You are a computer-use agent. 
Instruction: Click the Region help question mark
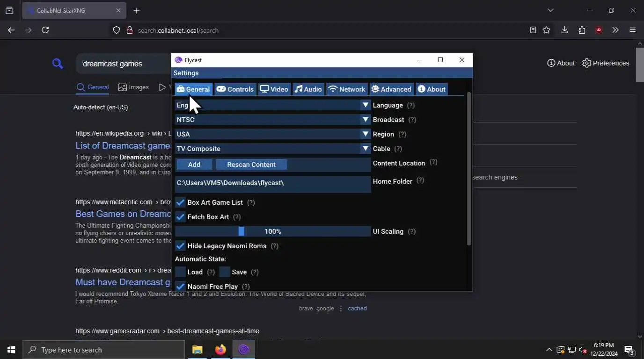point(402,134)
